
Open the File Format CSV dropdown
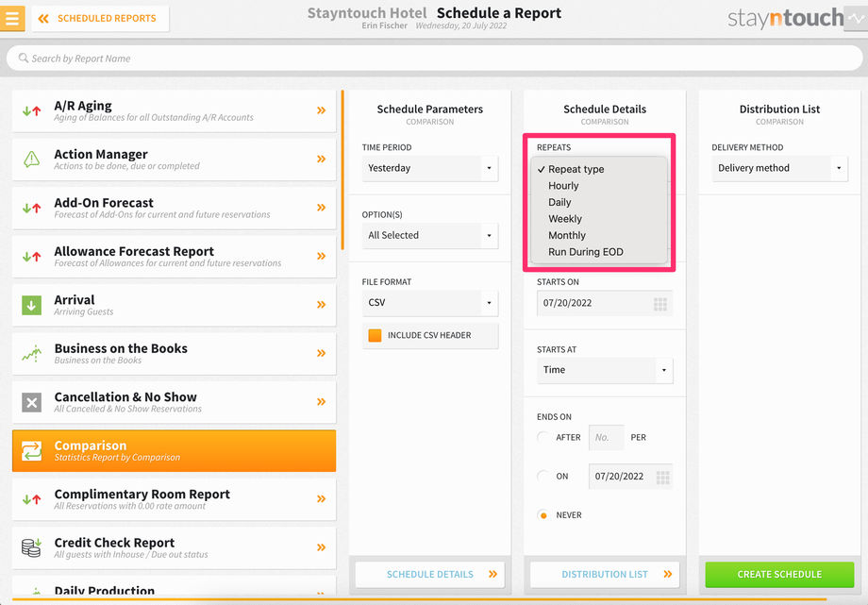coord(430,302)
